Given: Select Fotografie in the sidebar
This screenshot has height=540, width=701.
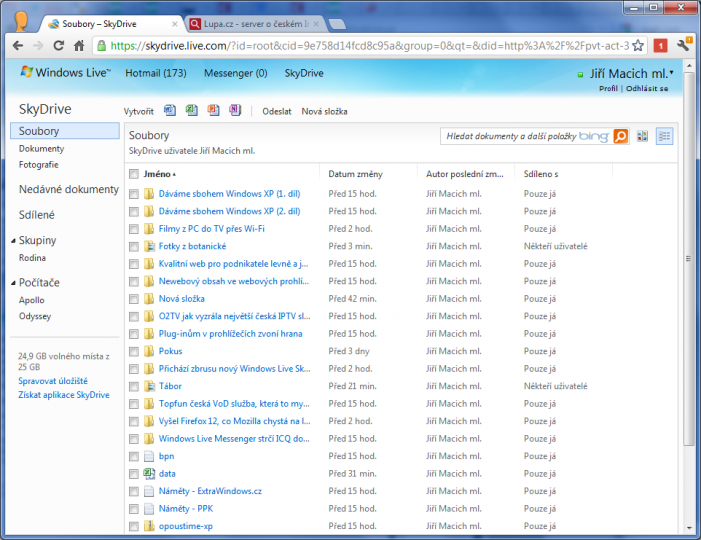Looking at the screenshot, I should 38,165.
